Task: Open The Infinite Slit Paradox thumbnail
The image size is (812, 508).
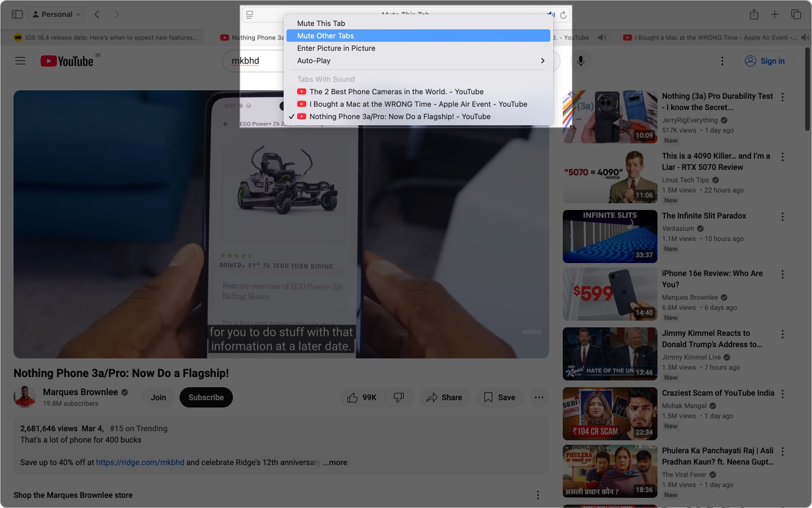Action: 610,237
